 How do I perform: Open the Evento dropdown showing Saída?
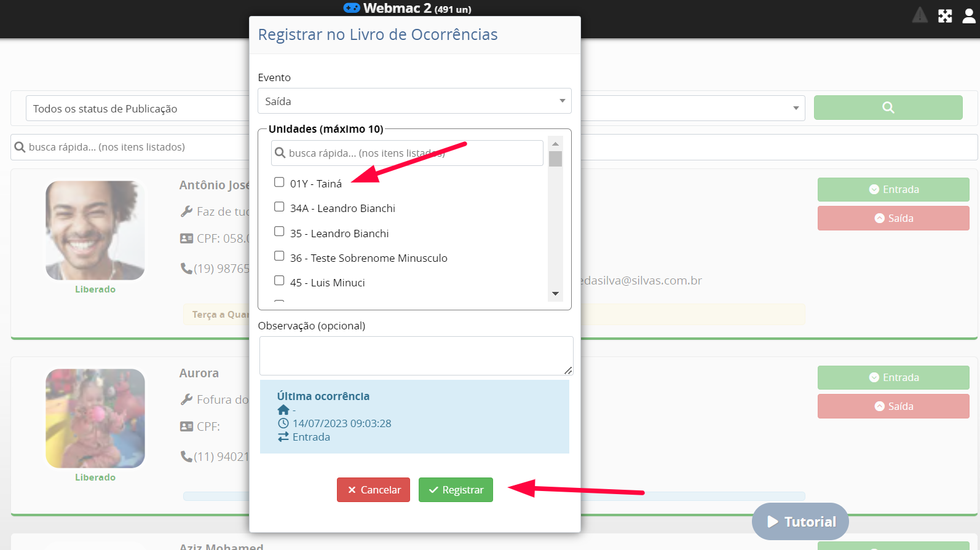point(414,101)
